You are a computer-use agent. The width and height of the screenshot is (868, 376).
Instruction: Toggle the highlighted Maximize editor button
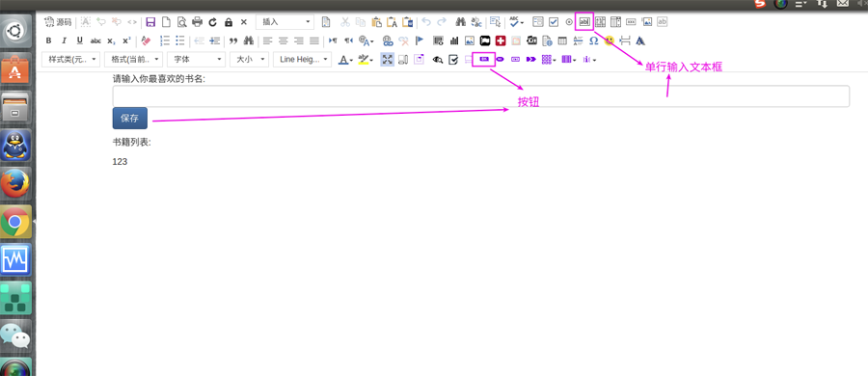[388, 59]
